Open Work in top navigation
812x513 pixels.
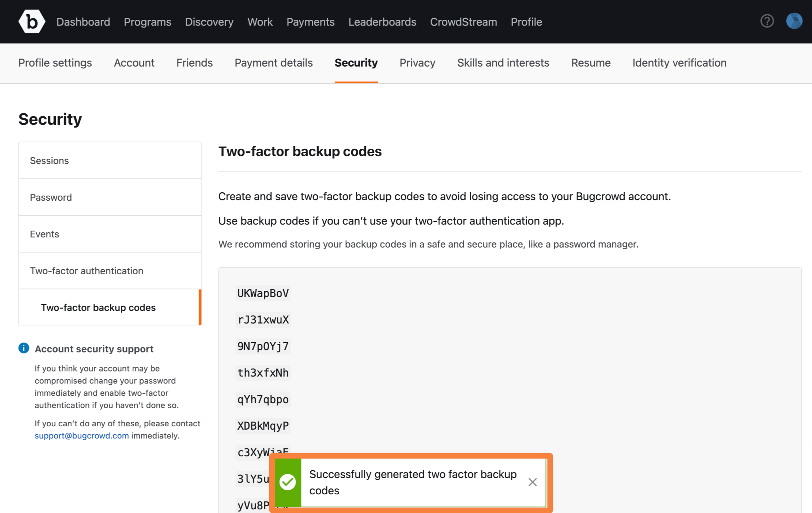pyautogui.click(x=260, y=22)
